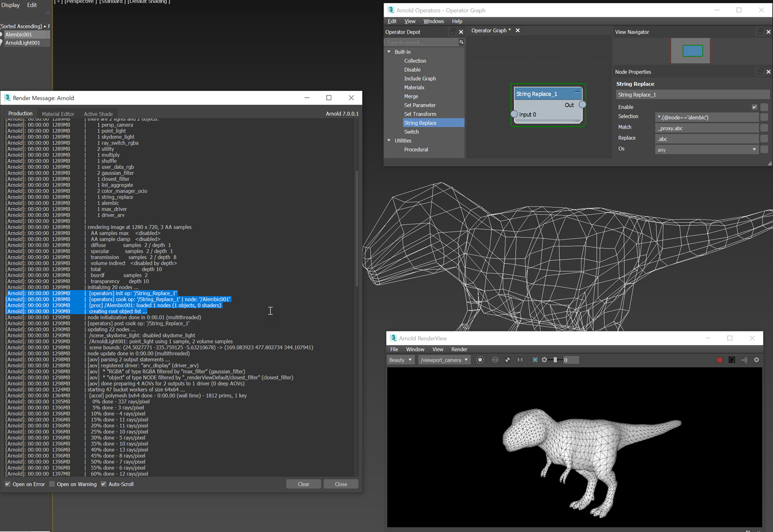Open the RenderView Render menu
This screenshot has height=532, width=773.
point(459,349)
